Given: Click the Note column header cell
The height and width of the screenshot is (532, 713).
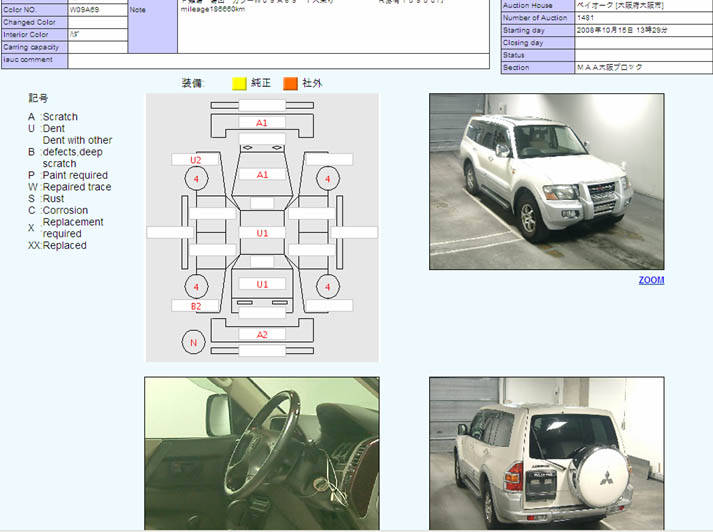Looking at the screenshot, I should point(152,26).
